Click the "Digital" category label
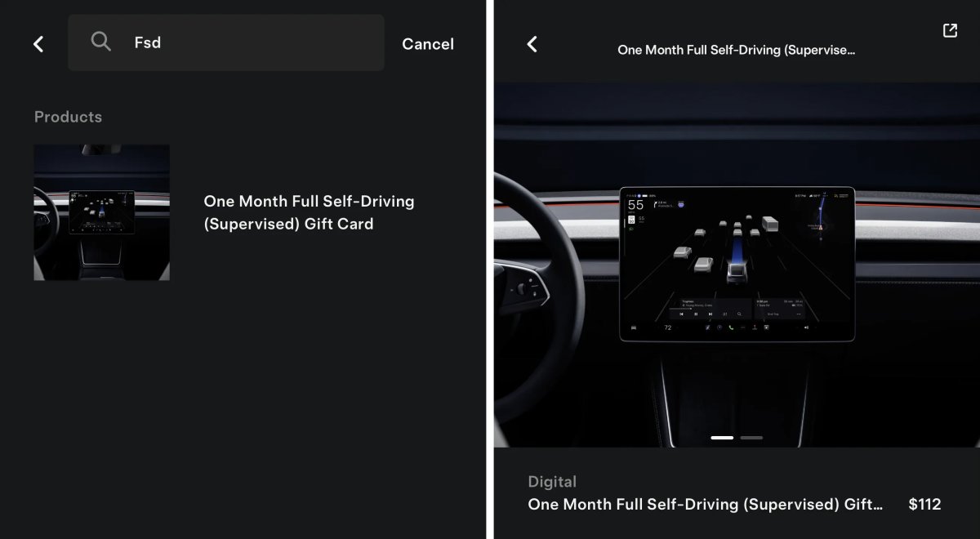 pyautogui.click(x=552, y=482)
